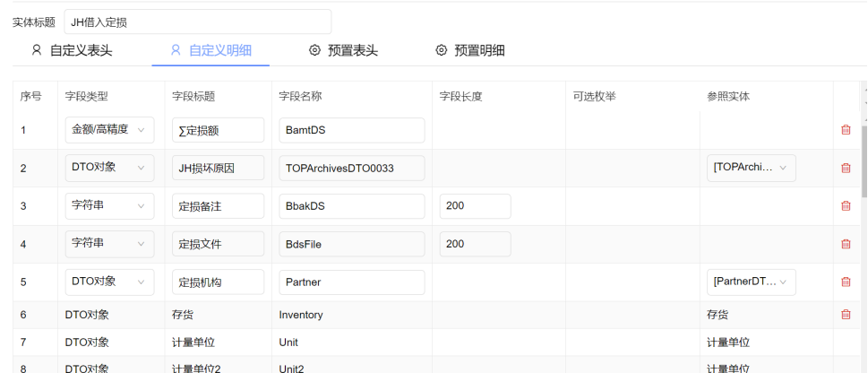The height and width of the screenshot is (373, 868).
Task: Edit the BamtDS field name input
Action: [x=352, y=130]
